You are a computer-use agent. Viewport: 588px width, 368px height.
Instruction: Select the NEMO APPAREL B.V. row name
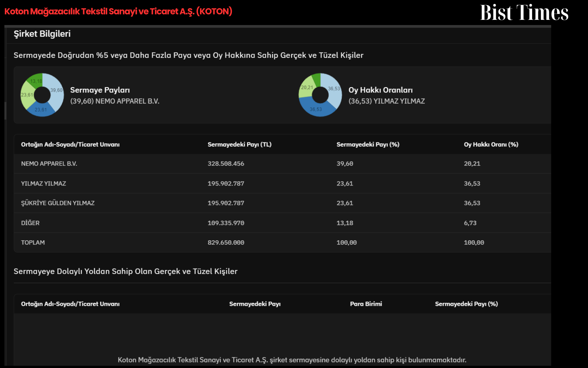tap(49, 164)
